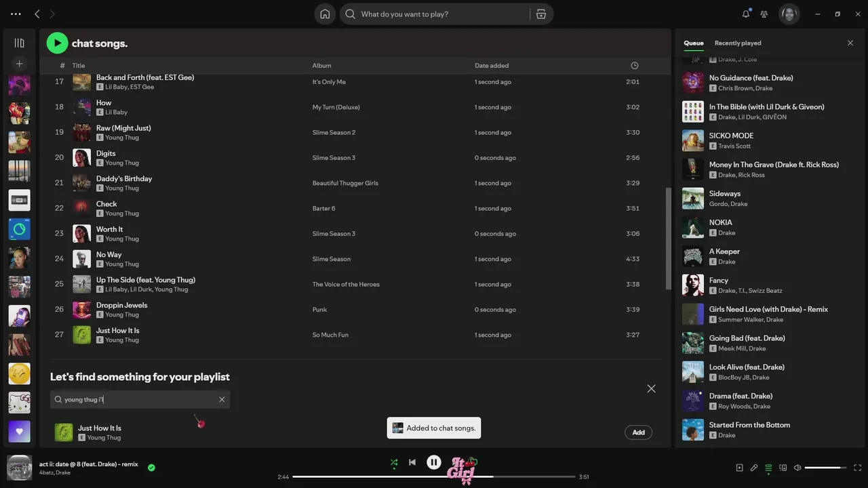
Task: Switch to the Recently played tab
Action: (x=738, y=43)
